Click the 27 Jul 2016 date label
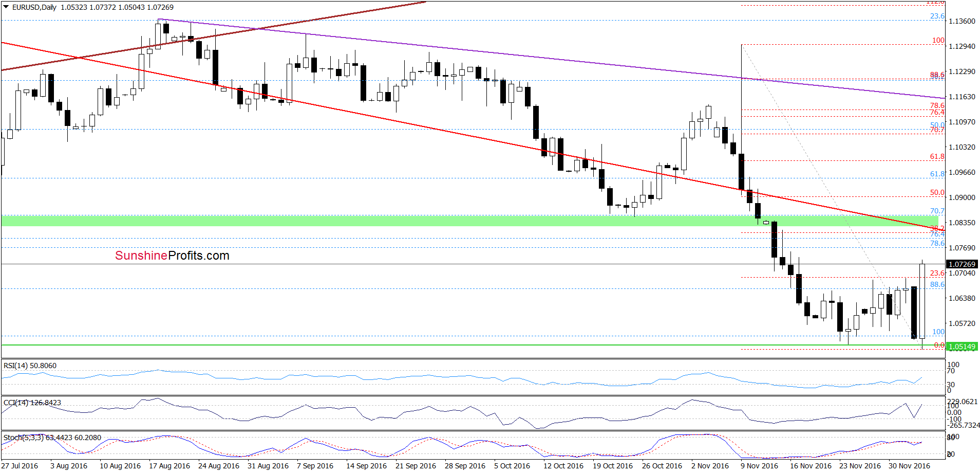980x473 pixels. click(20, 466)
